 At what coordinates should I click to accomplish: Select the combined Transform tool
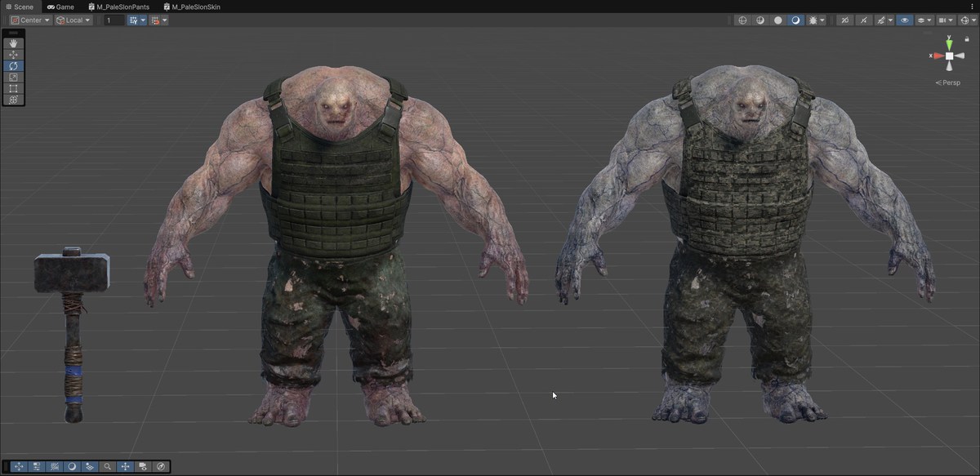coord(13,100)
